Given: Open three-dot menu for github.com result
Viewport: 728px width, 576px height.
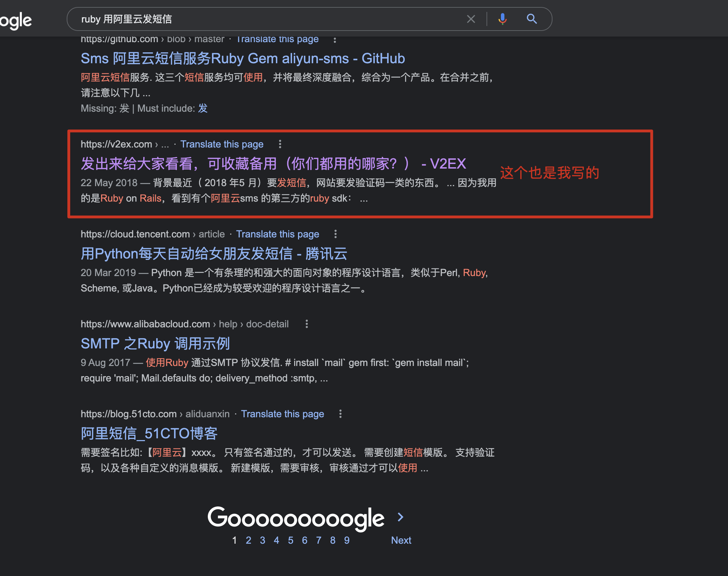Looking at the screenshot, I should pyautogui.click(x=335, y=40).
